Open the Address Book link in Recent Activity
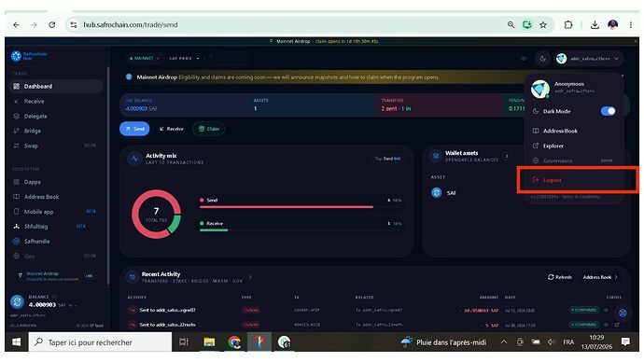The height and width of the screenshot is (362, 644). [600, 277]
